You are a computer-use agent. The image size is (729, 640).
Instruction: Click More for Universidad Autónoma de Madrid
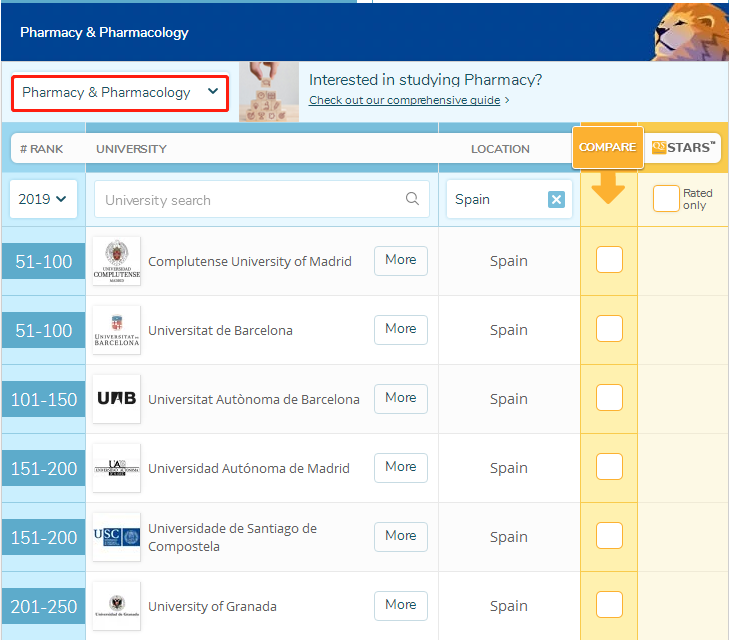pos(400,468)
